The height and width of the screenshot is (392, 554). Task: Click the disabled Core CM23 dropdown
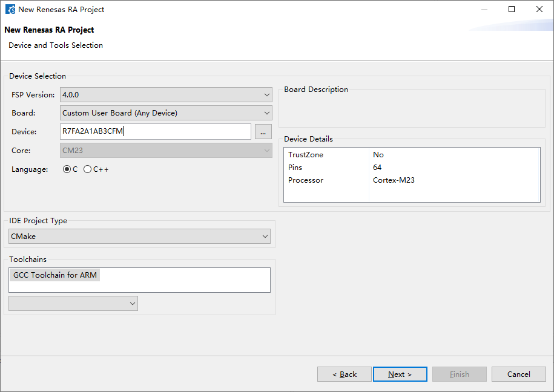pos(166,151)
